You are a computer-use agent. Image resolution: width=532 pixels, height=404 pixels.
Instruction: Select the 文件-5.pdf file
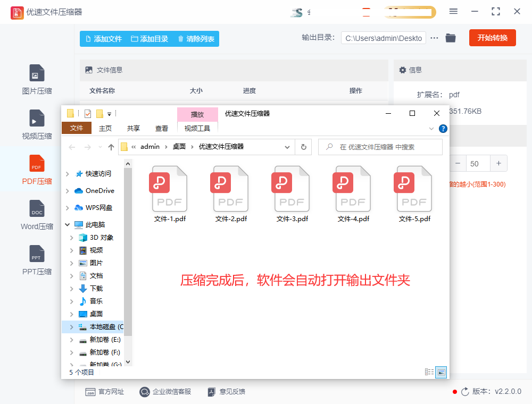click(x=414, y=194)
